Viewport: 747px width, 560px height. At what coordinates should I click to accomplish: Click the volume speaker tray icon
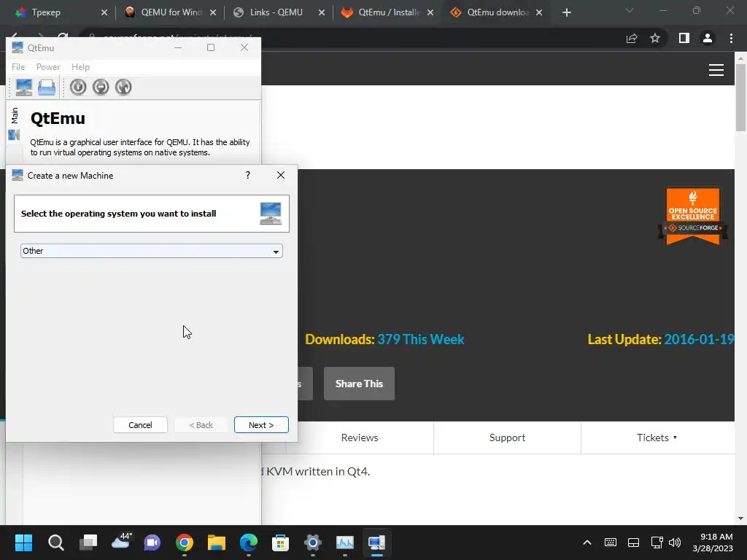[x=675, y=542]
